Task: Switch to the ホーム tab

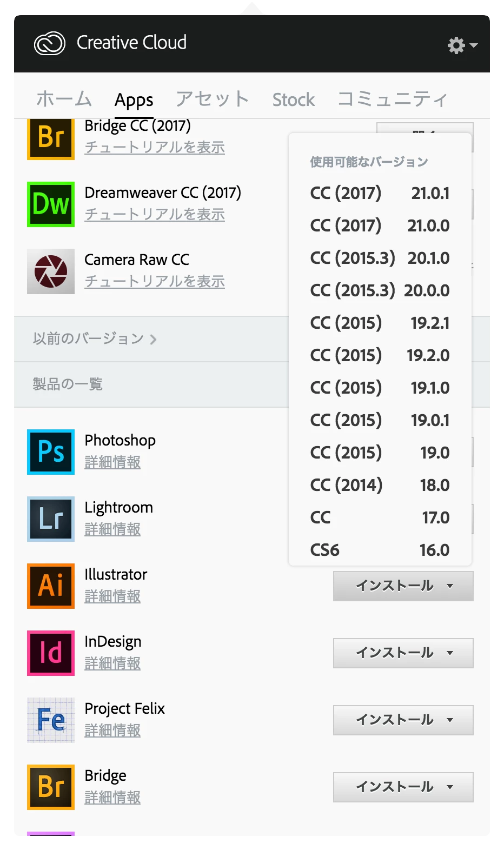Action: tap(64, 99)
